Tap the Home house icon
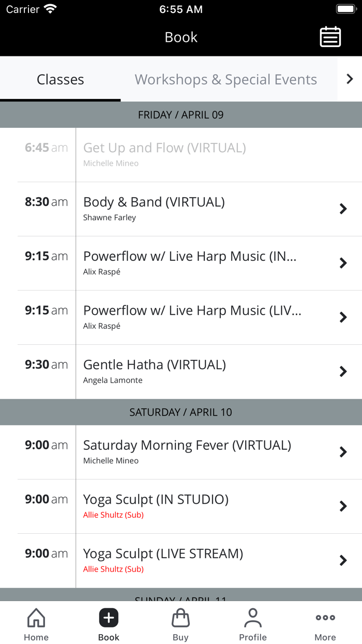Viewport: 362px width, 644px height. coord(36,618)
